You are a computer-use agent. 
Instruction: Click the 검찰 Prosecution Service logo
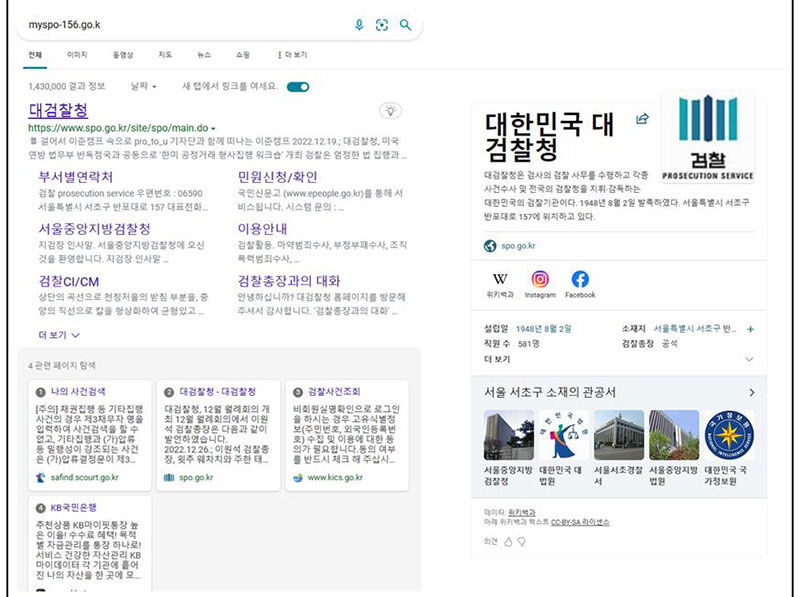[x=708, y=137]
